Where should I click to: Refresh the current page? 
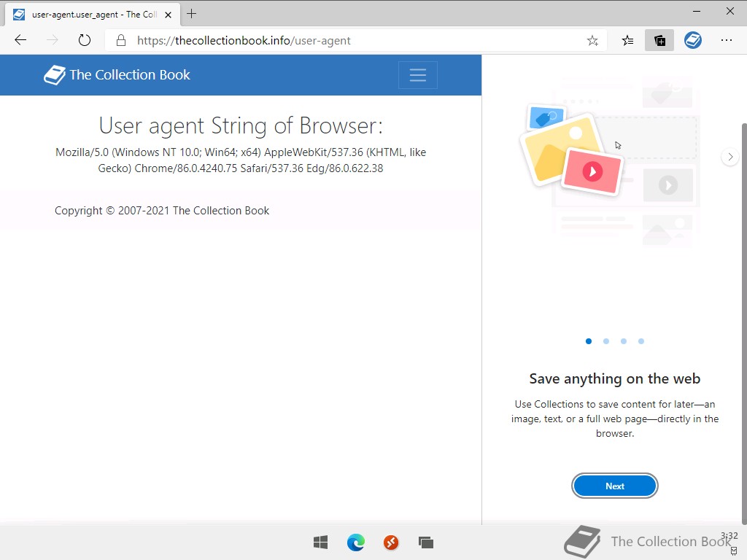[85, 40]
